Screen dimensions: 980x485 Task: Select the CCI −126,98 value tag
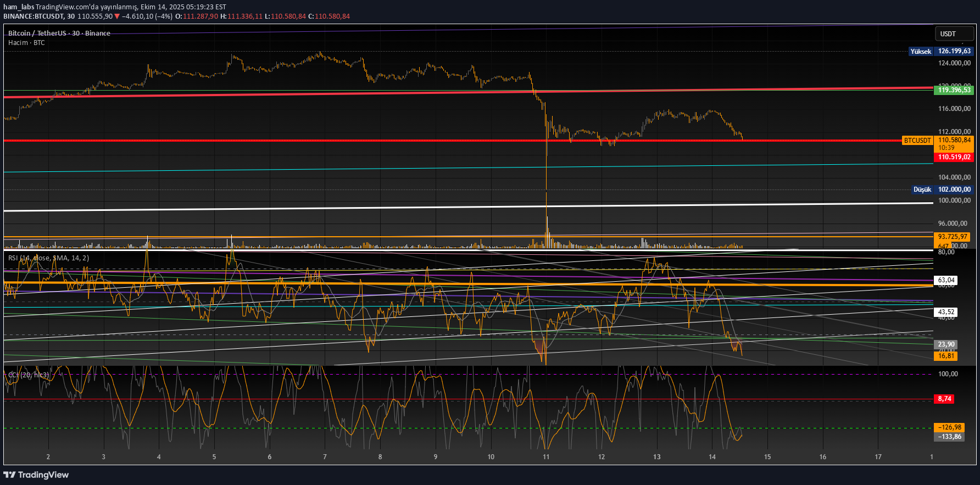[x=949, y=427]
